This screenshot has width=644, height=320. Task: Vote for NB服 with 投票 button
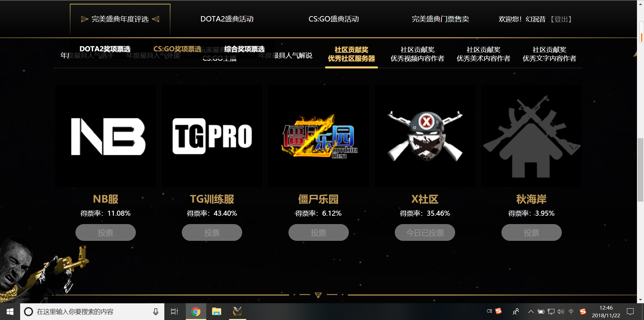coord(105,232)
